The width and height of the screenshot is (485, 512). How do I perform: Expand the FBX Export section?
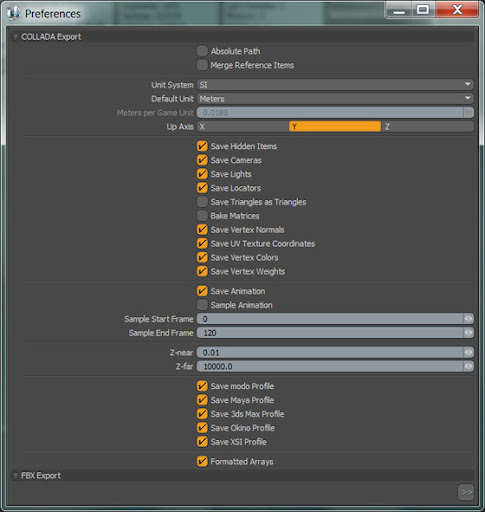(x=15, y=476)
